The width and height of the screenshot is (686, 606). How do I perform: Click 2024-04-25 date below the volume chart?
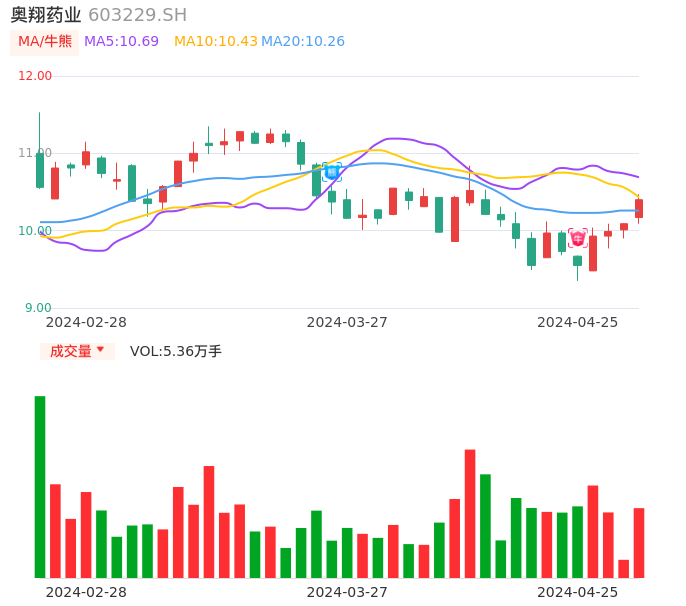(x=578, y=592)
